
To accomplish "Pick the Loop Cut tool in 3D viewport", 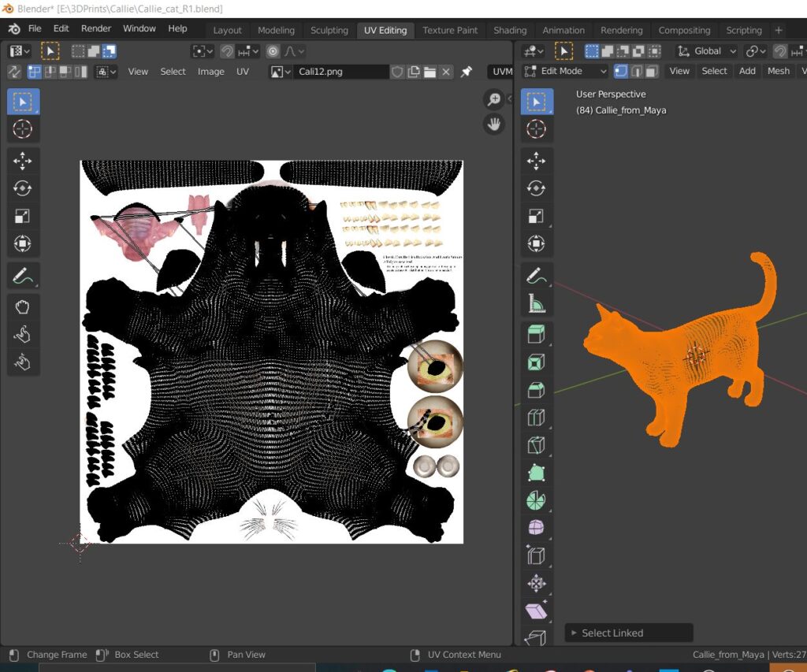I will pyautogui.click(x=536, y=417).
